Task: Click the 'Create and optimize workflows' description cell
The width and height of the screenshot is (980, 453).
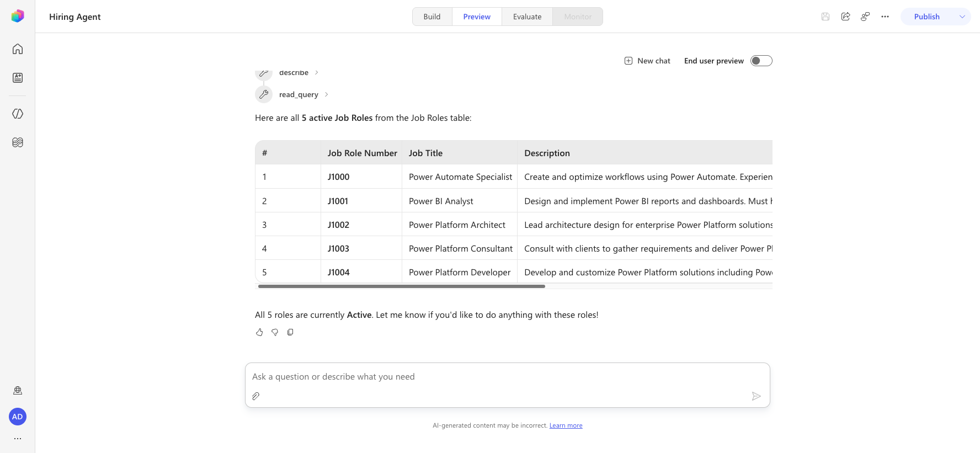Action: point(645,177)
